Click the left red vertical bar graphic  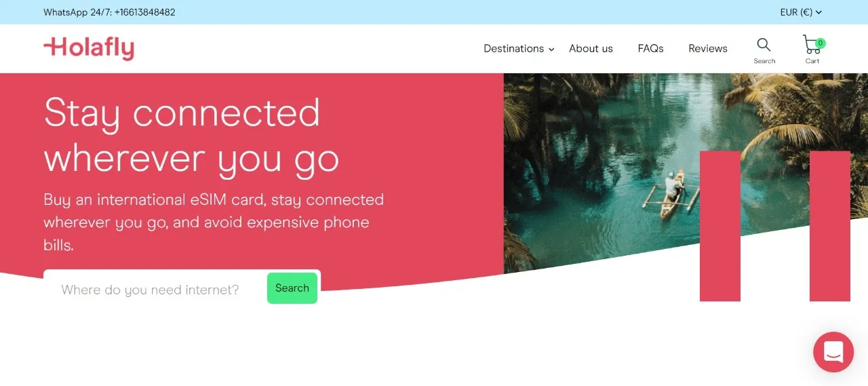tap(720, 226)
